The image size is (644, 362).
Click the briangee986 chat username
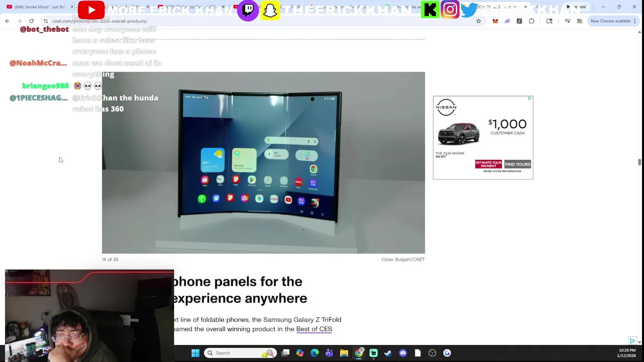pos(45,86)
